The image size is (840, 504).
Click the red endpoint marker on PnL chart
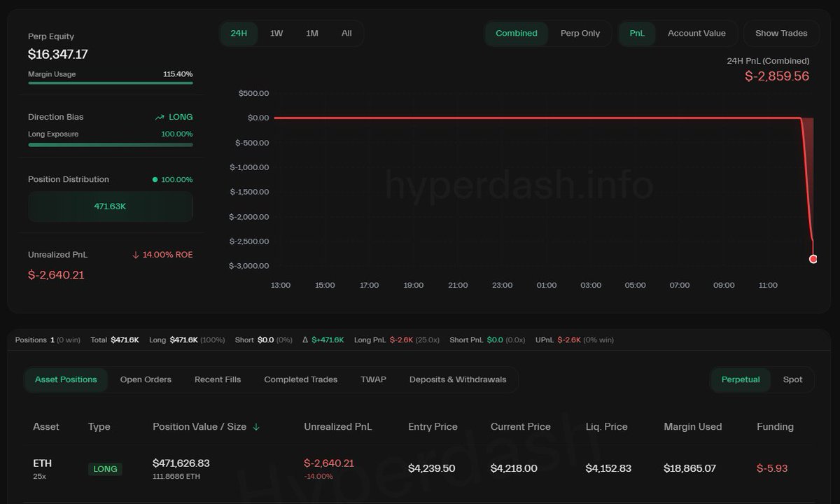[813, 259]
